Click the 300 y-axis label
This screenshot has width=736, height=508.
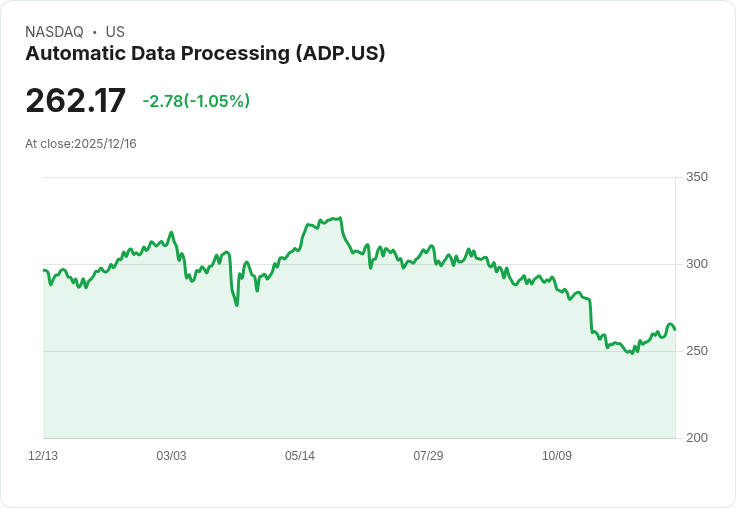697,264
